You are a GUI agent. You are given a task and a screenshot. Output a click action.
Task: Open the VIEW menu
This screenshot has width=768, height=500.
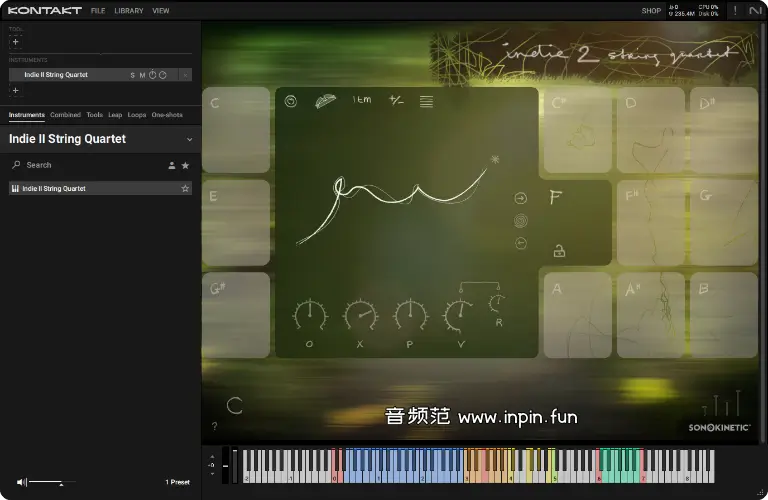[161, 10]
